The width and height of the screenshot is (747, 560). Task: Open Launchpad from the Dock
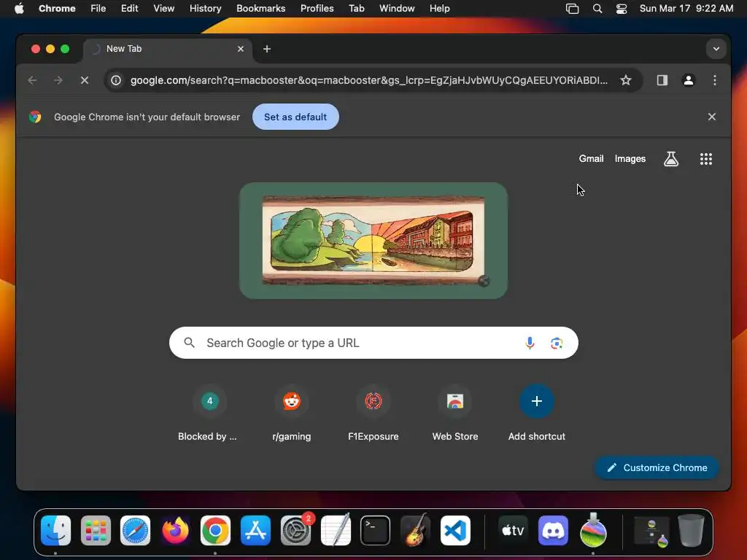pos(96,530)
